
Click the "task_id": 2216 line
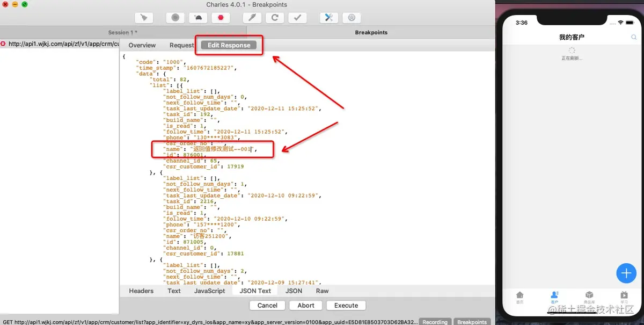[x=190, y=201]
